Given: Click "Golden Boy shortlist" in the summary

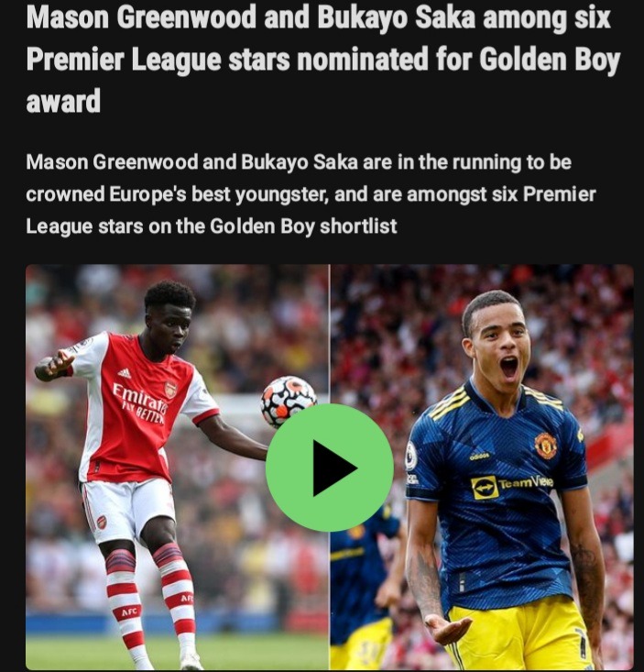Looking at the screenshot, I should click(303, 226).
